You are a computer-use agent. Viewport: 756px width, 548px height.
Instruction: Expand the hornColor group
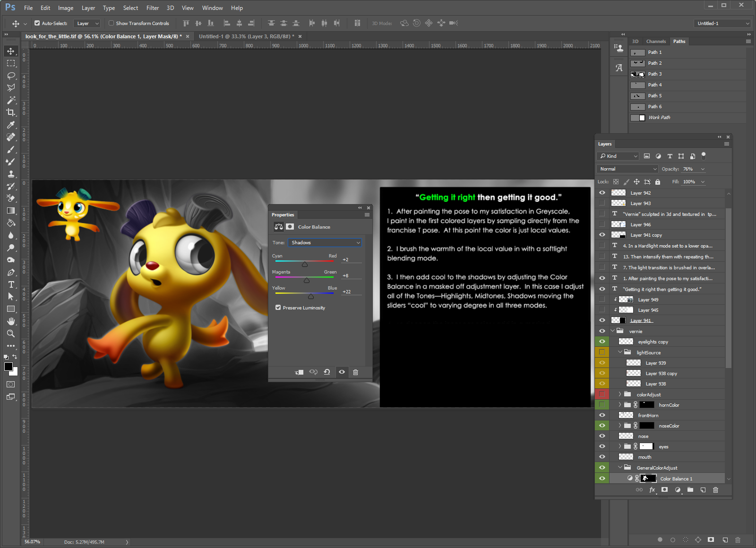coord(620,405)
